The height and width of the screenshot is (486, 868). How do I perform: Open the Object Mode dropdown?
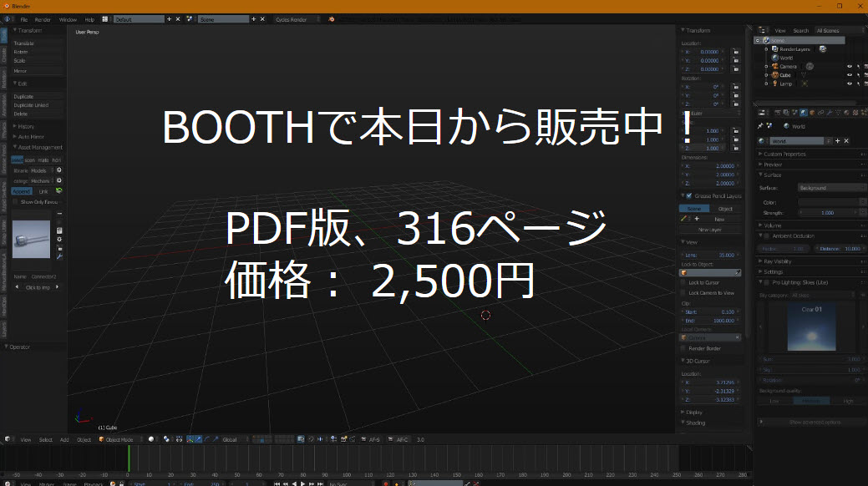click(120, 439)
